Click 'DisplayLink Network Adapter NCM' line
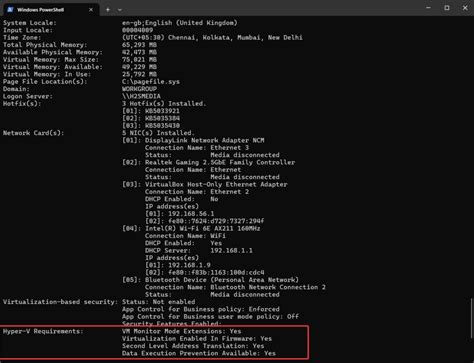 coord(193,140)
